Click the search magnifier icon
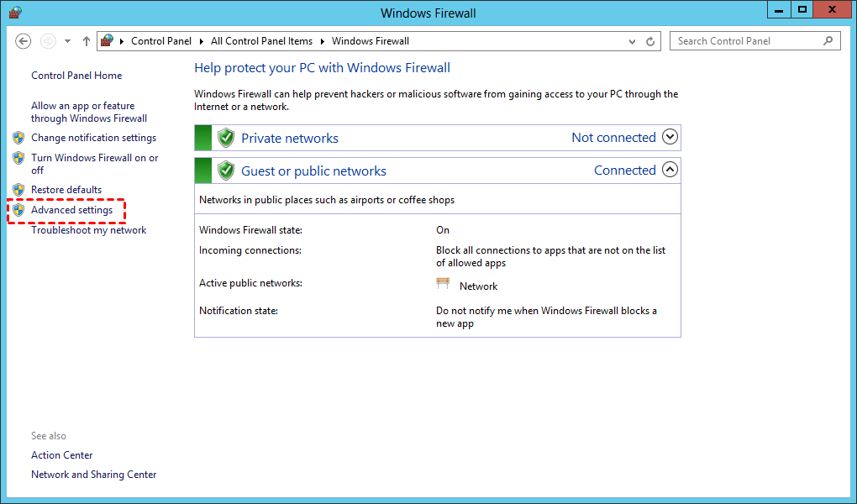The image size is (857, 504). click(828, 40)
